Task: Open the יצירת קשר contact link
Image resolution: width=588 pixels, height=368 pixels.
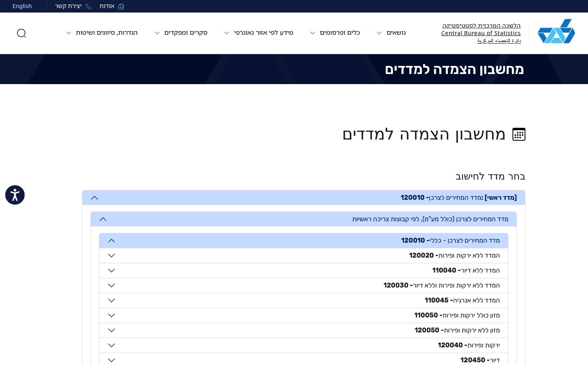Action: coord(68,6)
